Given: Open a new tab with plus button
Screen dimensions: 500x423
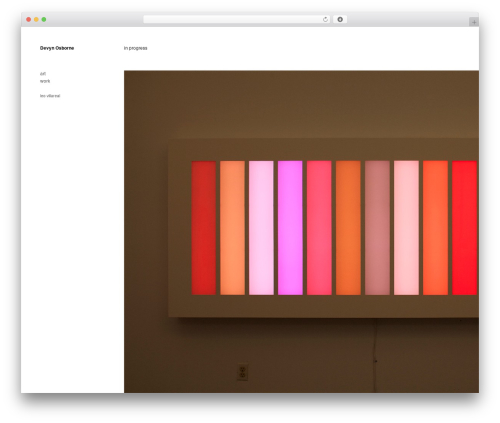Looking at the screenshot, I should pos(474,22).
